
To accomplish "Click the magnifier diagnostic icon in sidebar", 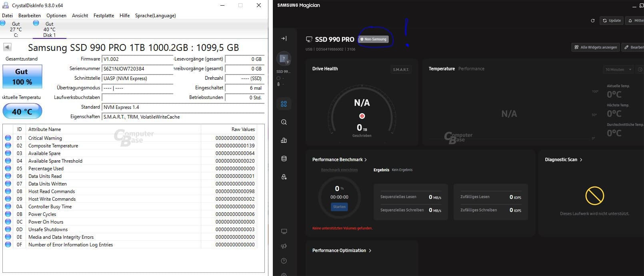I will 284,122.
